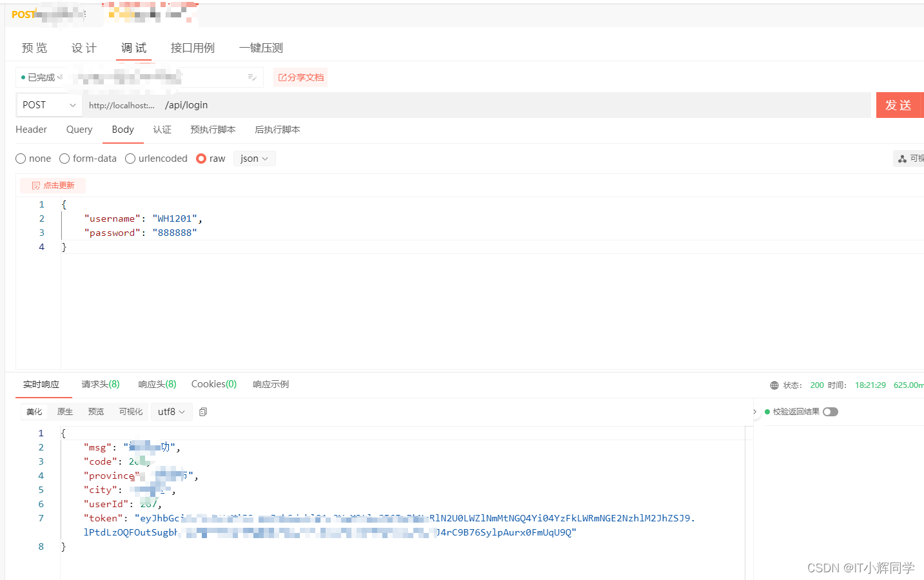Open the 一键压测 tab
The image size is (924, 580).
click(x=261, y=48)
